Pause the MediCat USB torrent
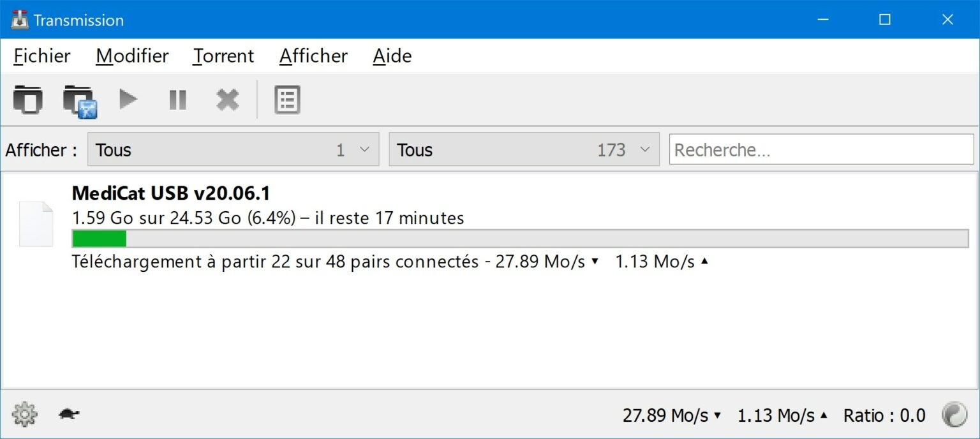 [x=177, y=100]
